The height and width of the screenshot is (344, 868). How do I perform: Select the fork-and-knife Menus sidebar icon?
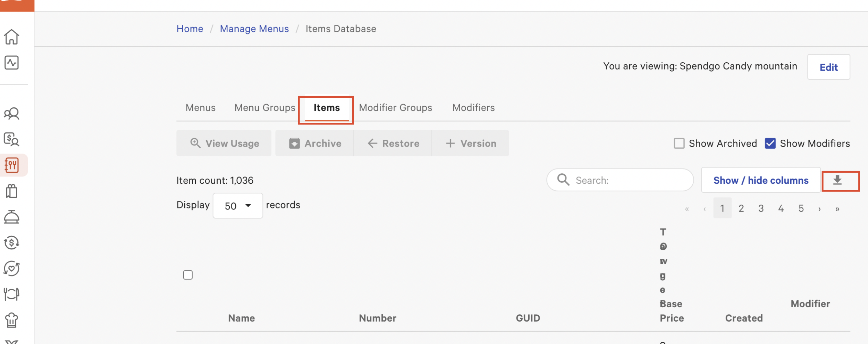tap(12, 165)
